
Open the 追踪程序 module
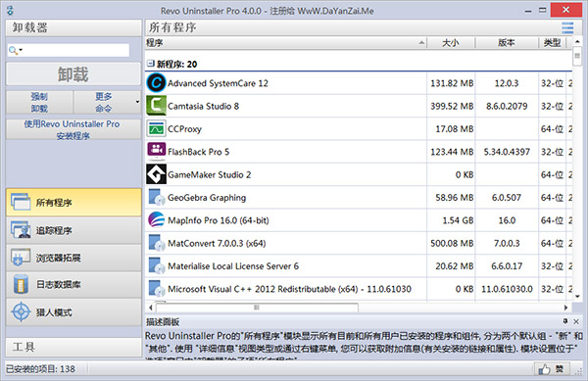coord(73,230)
